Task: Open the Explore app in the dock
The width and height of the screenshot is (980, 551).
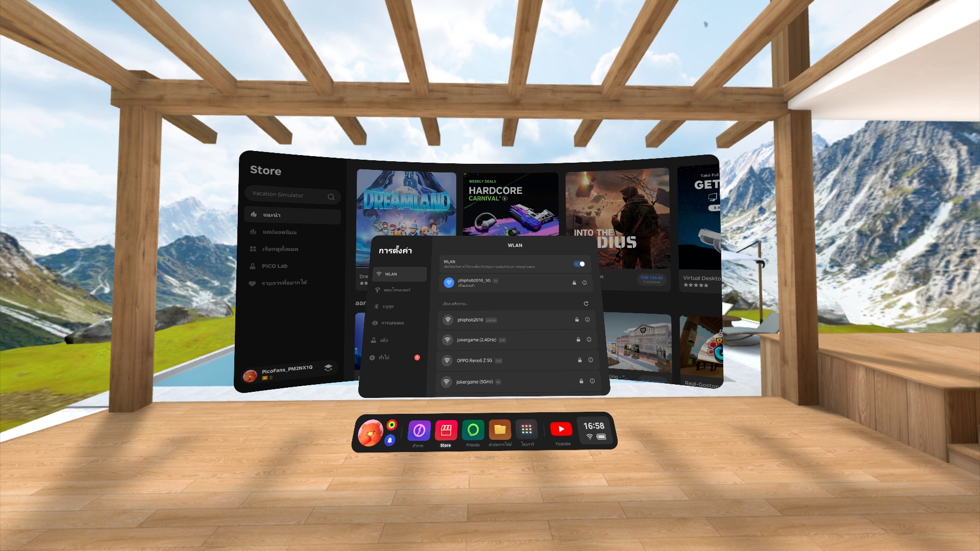Action: click(x=419, y=431)
